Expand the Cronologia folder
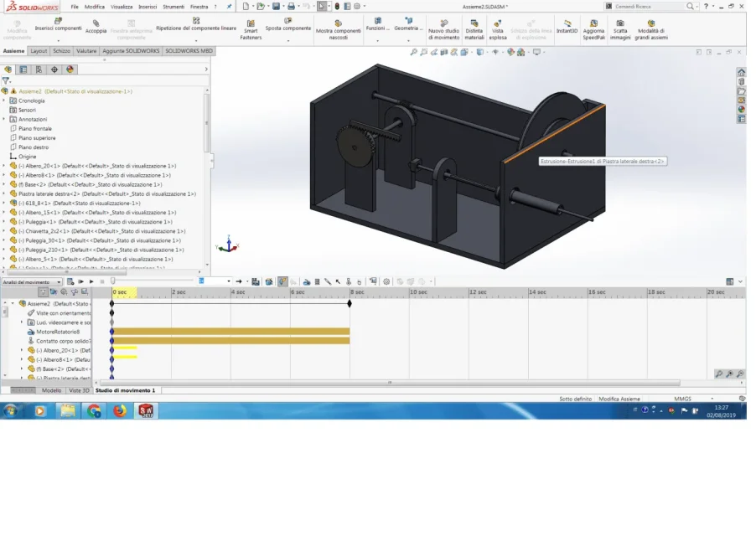Viewport: 756px width, 536px height. 4,100
